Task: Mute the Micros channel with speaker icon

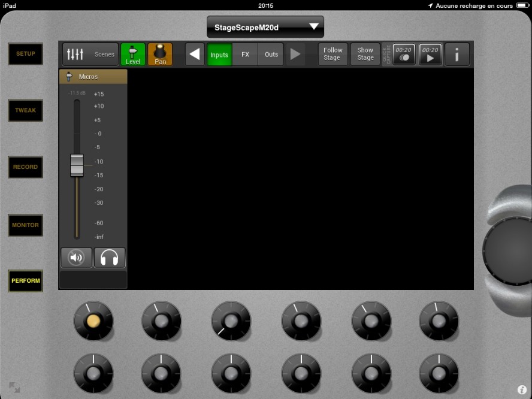Action: click(x=77, y=258)
